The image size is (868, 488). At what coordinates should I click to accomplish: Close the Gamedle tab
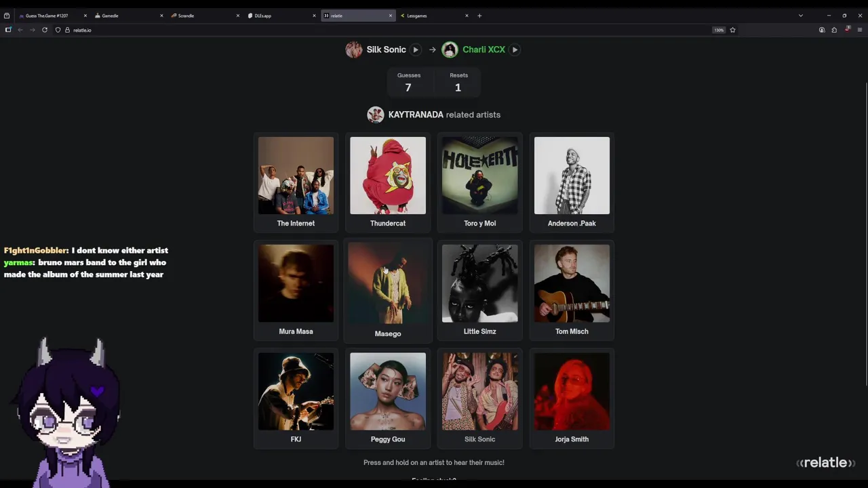(161, 16)
